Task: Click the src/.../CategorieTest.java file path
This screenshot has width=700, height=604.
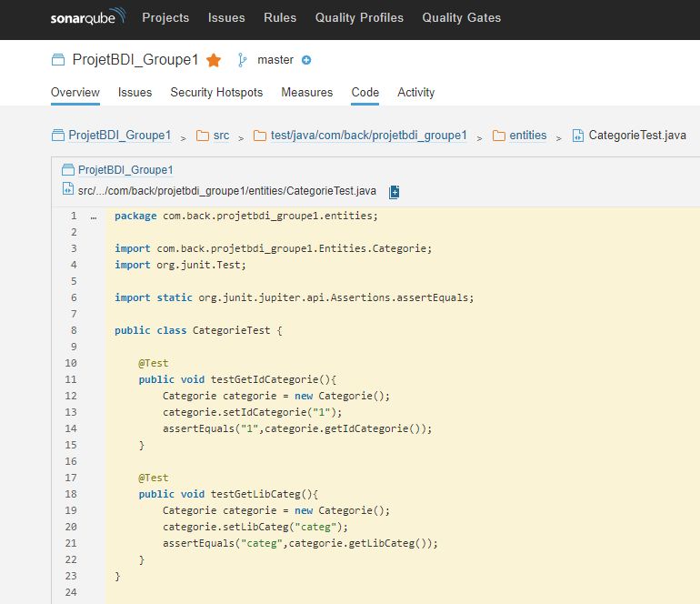Action: click(x=226, y=191)
